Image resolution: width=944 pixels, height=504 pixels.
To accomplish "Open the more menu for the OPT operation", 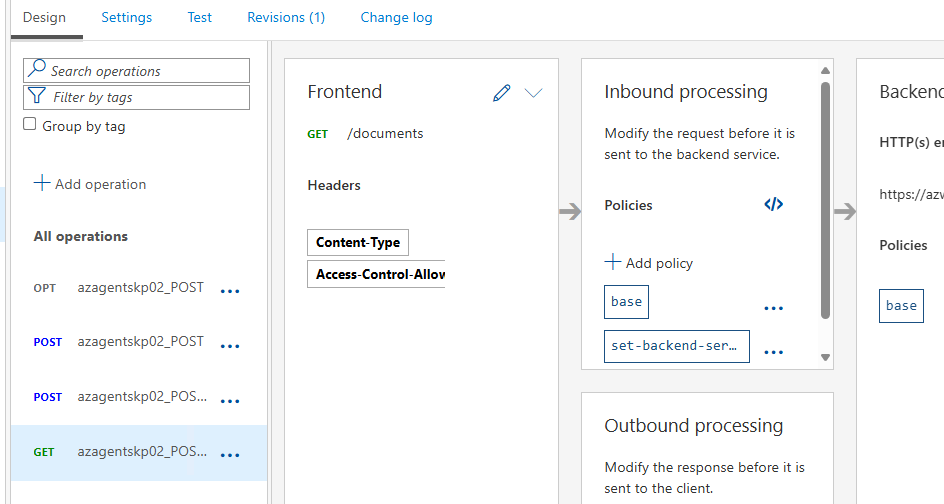I will point(230,291).
